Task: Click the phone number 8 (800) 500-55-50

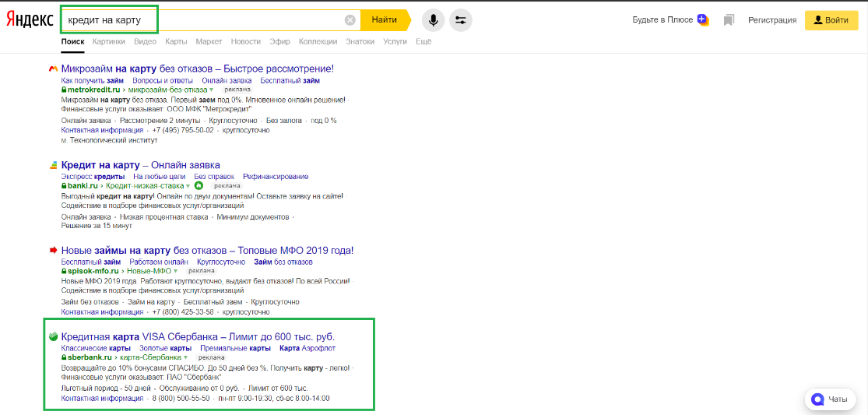Action: click(181, 399)
